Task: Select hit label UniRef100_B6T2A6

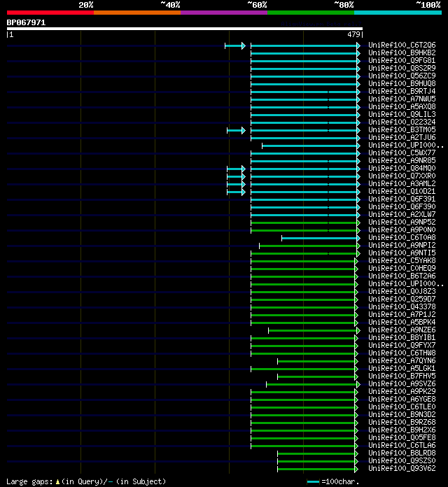Action: point(402,276)
